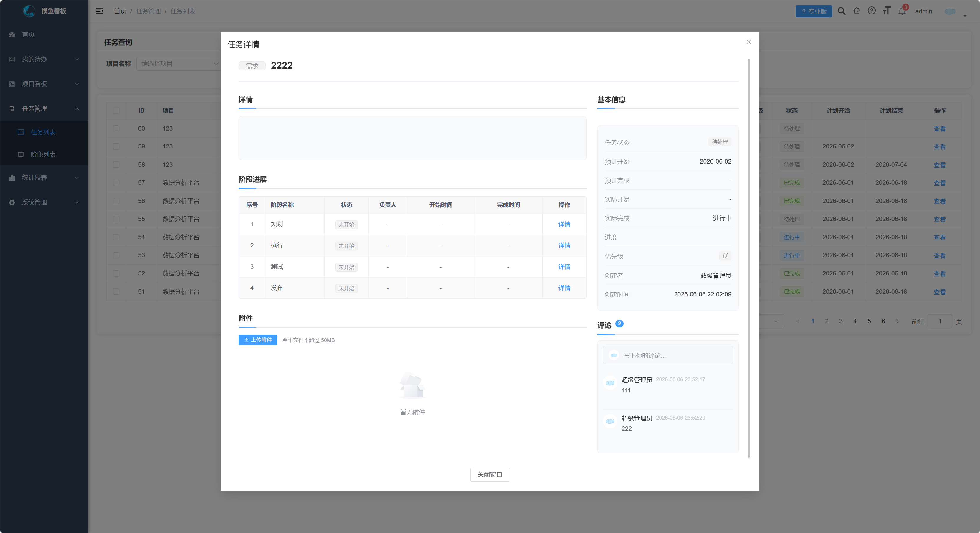980x533 pixels.
Task: Check the checkbox for task ID 60
Action: pyautogui.click(x=116, y=128)
